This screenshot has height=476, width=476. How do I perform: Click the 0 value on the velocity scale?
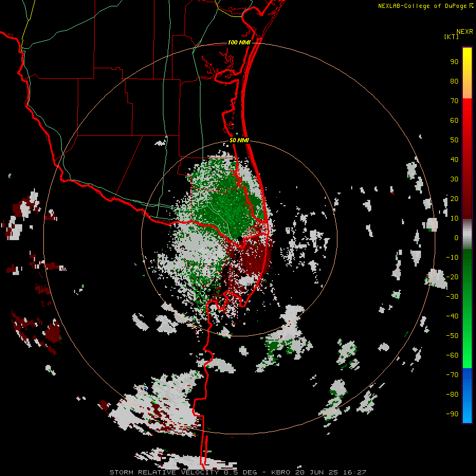[456, 238]
